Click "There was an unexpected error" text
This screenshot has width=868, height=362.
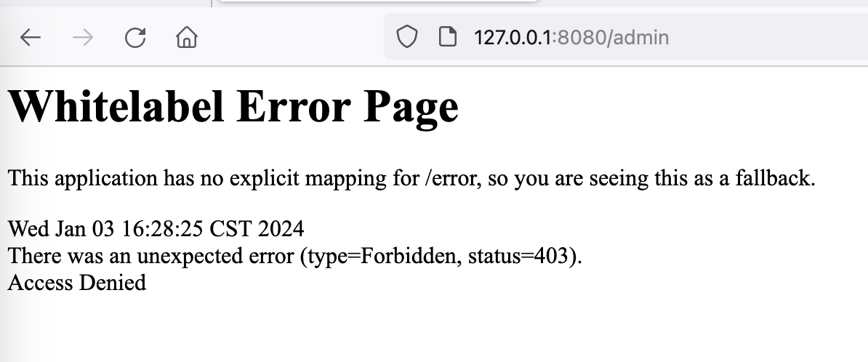[151, 256]
